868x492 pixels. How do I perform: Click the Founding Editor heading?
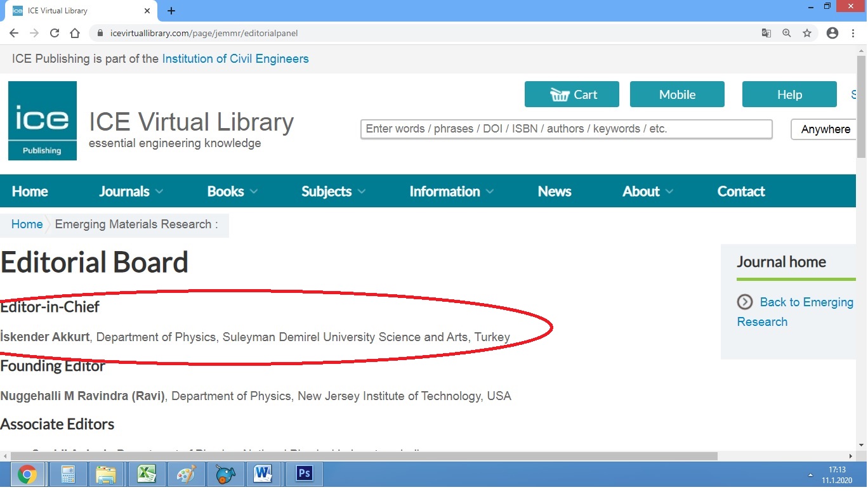(53, 366)
